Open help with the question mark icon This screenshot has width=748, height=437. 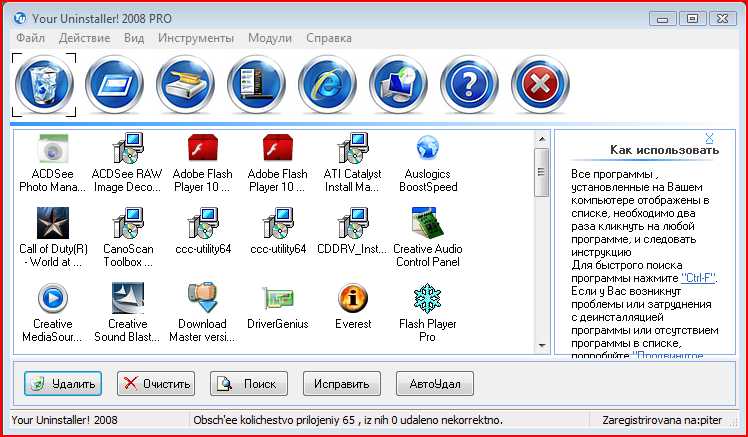(x=469, y=84)
